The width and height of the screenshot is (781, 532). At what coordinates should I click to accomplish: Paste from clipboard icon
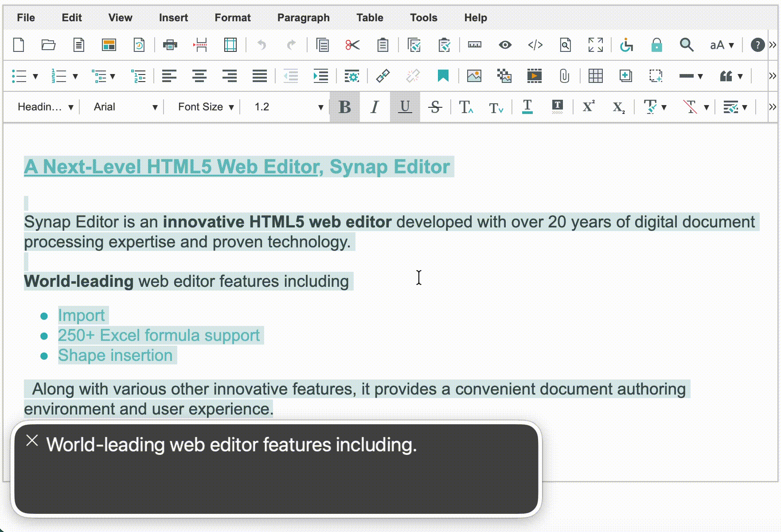pos(383,45)
